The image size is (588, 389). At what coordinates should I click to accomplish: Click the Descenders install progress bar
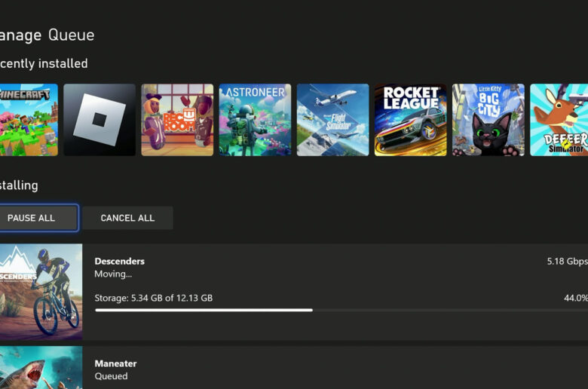point(341,311)
